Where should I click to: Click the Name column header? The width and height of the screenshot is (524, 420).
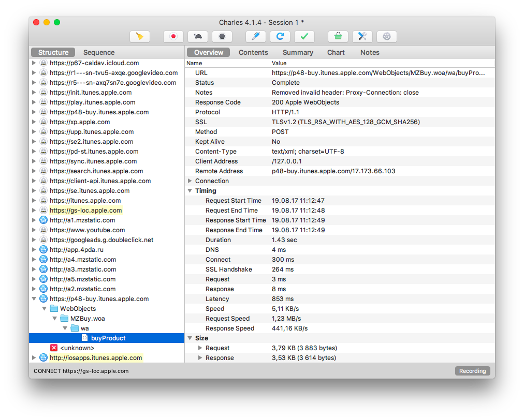point(227,63)
